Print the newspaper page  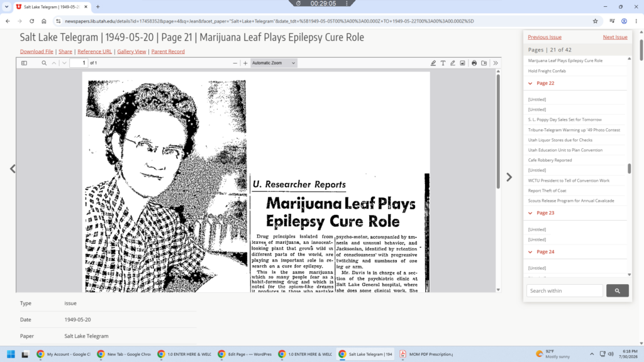coord(474,63)
